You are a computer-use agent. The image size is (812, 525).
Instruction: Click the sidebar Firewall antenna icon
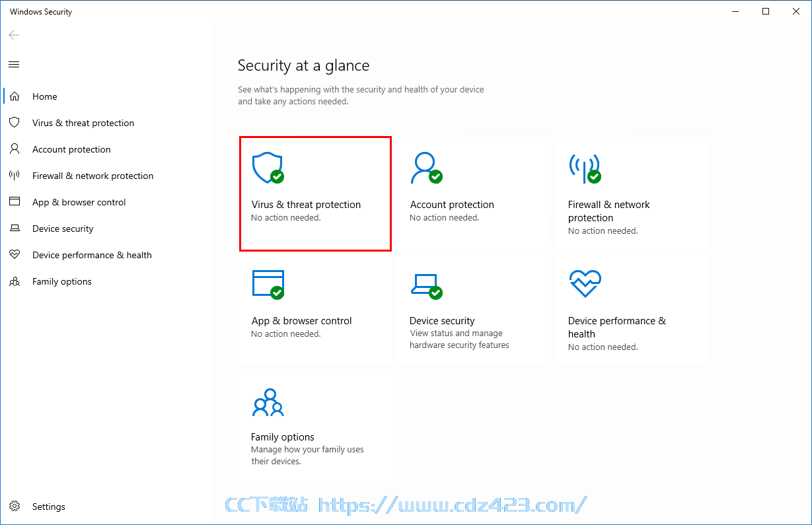click(14, 176)
